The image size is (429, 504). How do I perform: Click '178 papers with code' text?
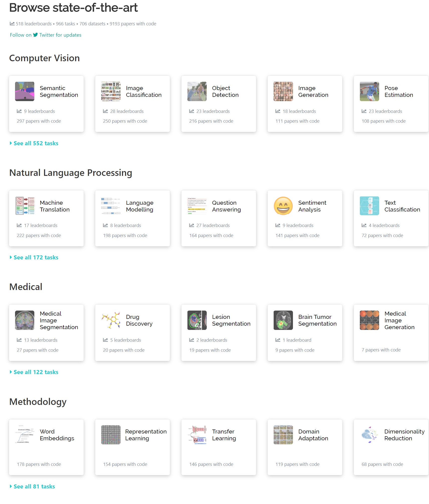point(39,464)
